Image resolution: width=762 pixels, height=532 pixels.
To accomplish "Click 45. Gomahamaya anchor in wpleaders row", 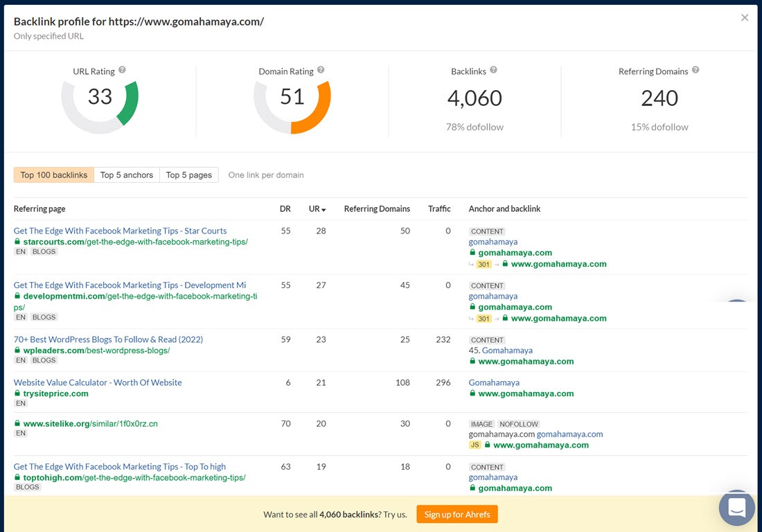I will click(x=501, y=351).
